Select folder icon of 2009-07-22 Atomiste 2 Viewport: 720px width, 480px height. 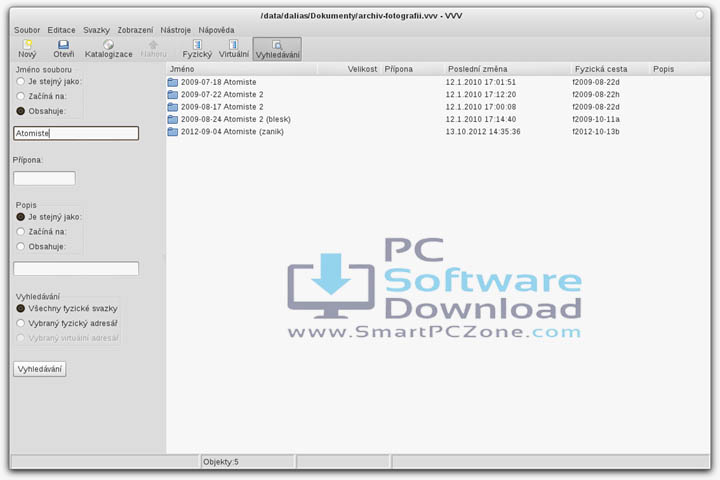pyautogui.click(x=173, y=95)
